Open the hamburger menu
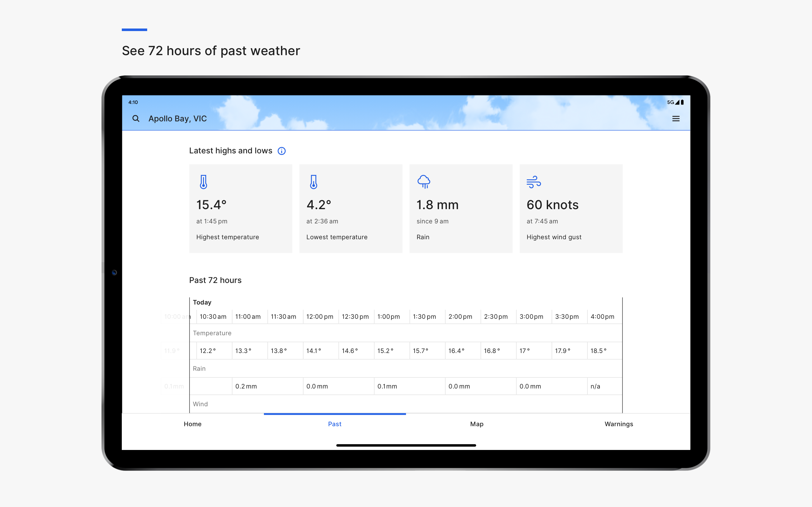 point(676,119)
